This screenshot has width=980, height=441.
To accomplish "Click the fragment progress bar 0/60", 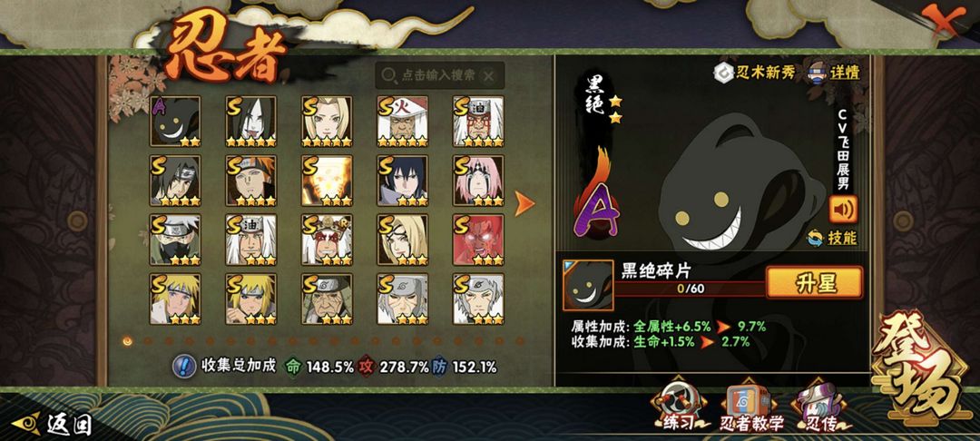I will click(x=691, y=288).
